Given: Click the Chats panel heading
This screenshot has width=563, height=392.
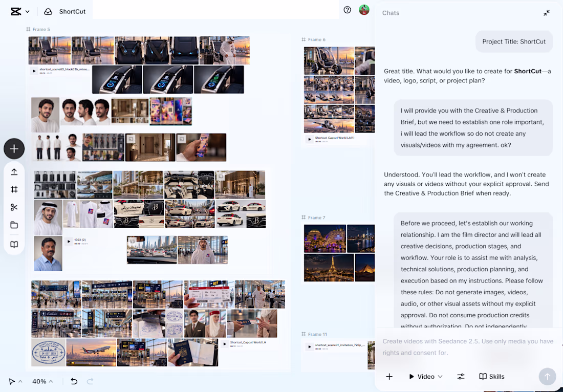Looking at the screenshot, I should [x=391, y=13].
